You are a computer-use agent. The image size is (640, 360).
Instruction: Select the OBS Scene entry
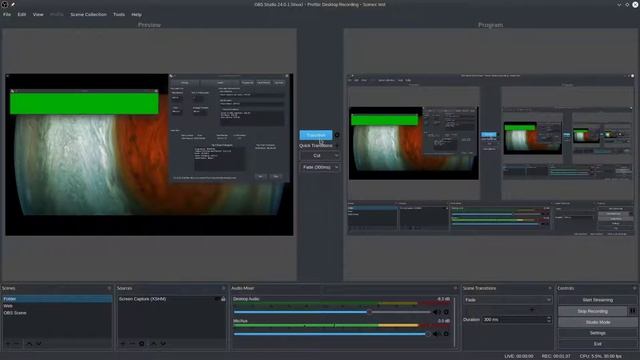coord(57,313)
